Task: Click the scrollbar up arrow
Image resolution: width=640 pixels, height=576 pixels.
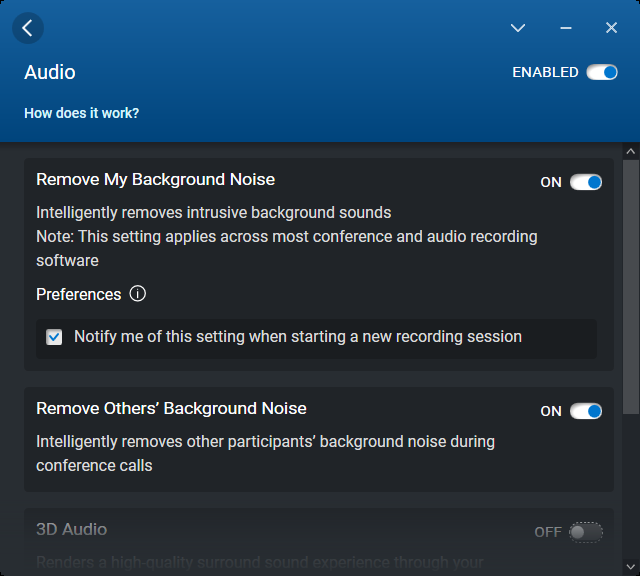Action: (630, 151)
